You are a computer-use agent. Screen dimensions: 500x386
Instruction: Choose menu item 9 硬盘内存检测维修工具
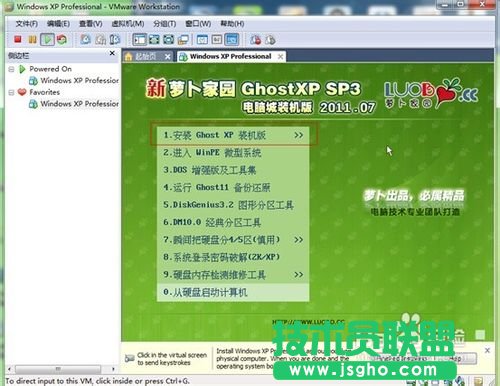[233, 275]
